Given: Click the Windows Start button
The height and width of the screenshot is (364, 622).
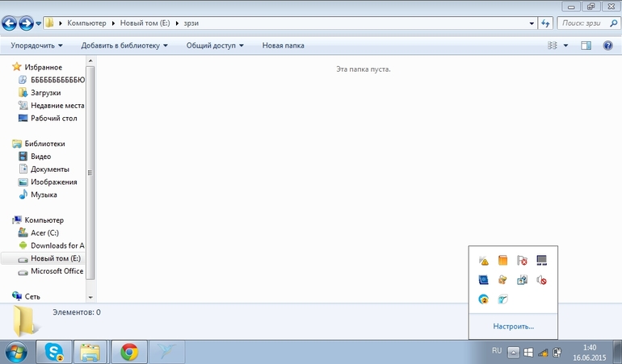Looking at the screenshot, I should pyautogui.click(x=16, y=352).
